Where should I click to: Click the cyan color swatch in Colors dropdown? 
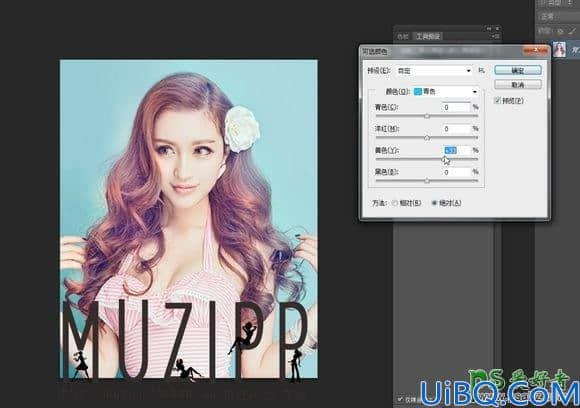pyautogui.click(x=418, y=91)
